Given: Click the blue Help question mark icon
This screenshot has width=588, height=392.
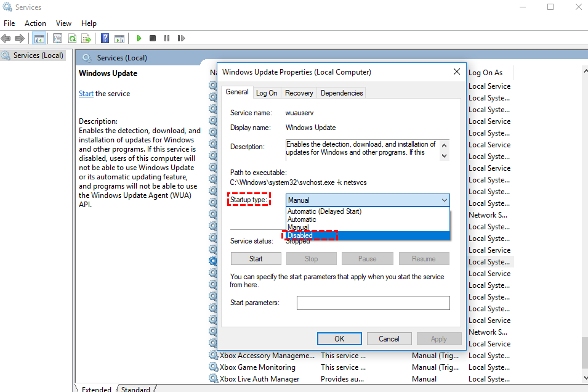Looking at the screenshot, I should click(x=105, y=38).
